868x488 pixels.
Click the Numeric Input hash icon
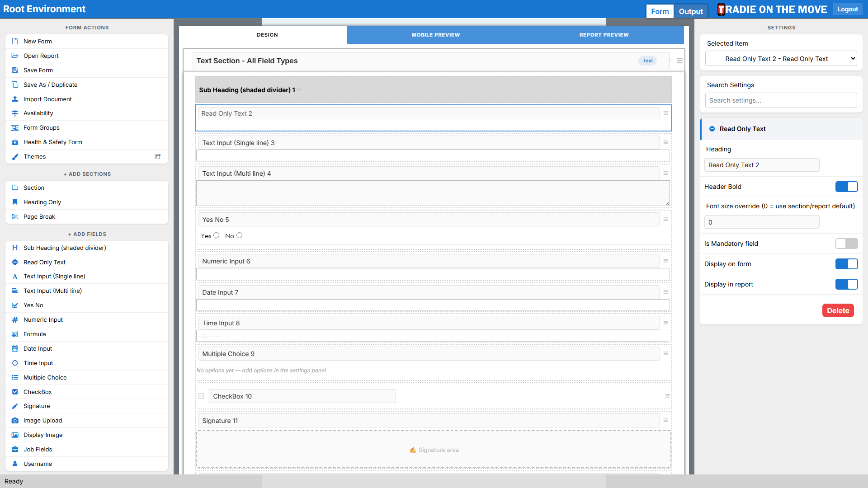point(15,320)
